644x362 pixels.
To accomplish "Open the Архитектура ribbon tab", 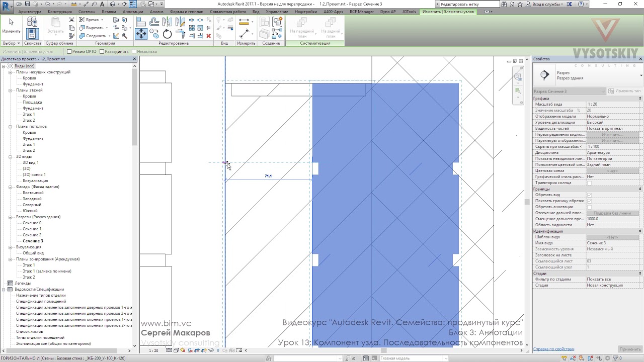I will [x=30, y=12].
